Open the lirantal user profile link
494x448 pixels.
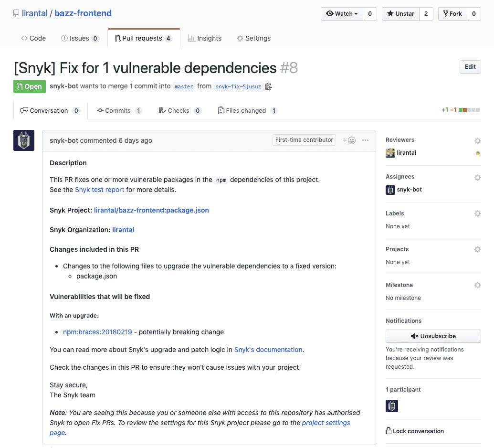pyautogui.click(x=35, y=13)
